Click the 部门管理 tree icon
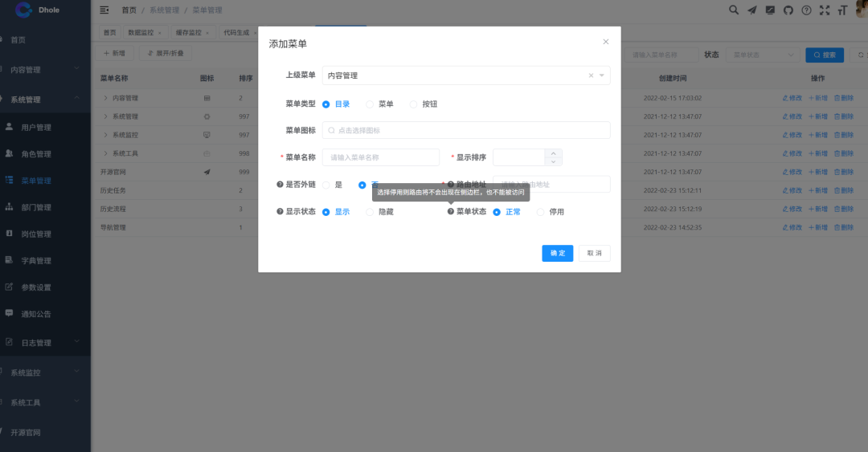Image resolution: width=868 pixels, height=452 pixels. tap(9, 206)
